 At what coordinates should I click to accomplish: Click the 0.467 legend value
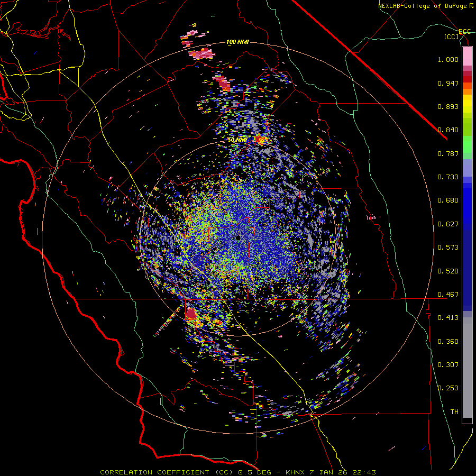pos(448,294)
